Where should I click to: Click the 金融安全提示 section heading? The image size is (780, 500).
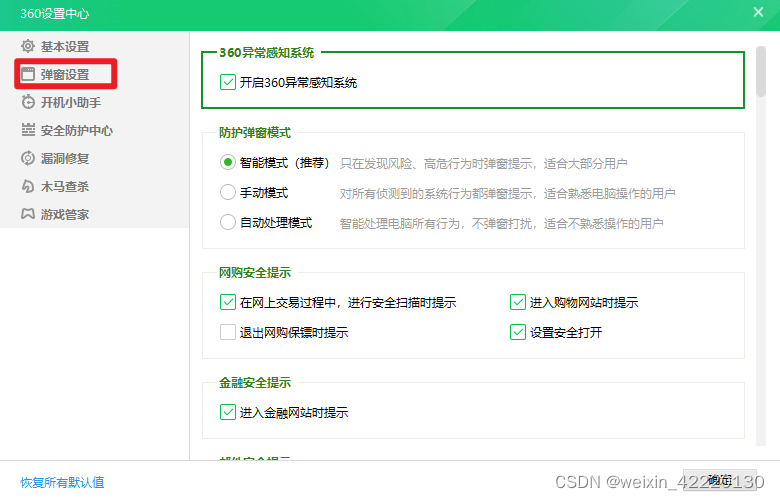[255, 383]
